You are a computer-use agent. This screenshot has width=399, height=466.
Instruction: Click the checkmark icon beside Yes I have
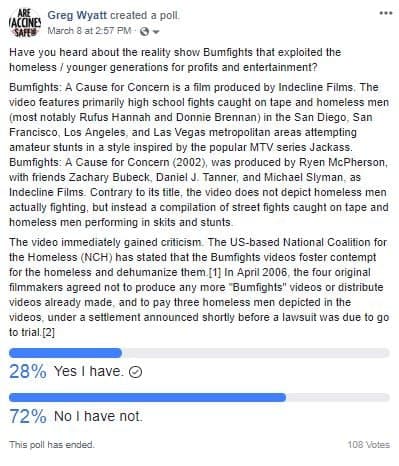[135, 372]
